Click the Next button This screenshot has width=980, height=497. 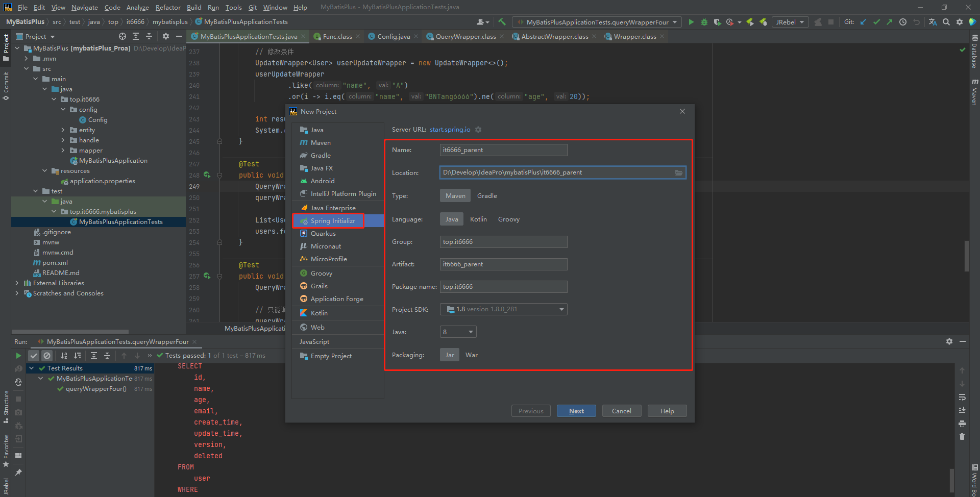pos(576,411)
